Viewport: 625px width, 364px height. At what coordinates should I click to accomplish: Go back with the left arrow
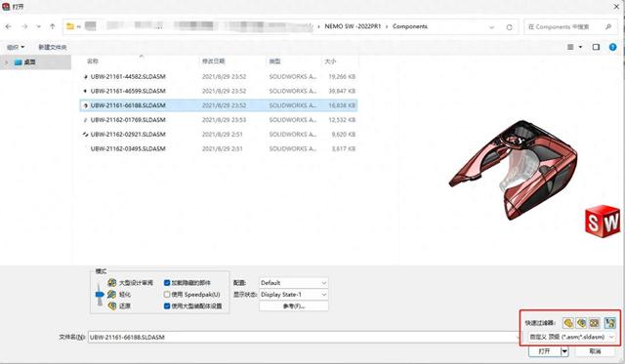point(9,26)
